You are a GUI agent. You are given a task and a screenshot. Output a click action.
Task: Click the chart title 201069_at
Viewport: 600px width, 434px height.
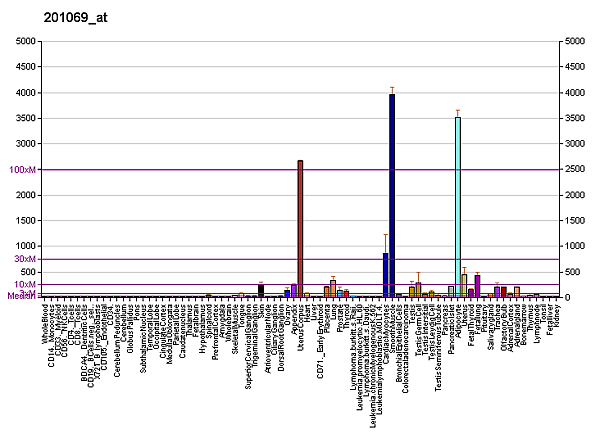[x=44, y=18]
